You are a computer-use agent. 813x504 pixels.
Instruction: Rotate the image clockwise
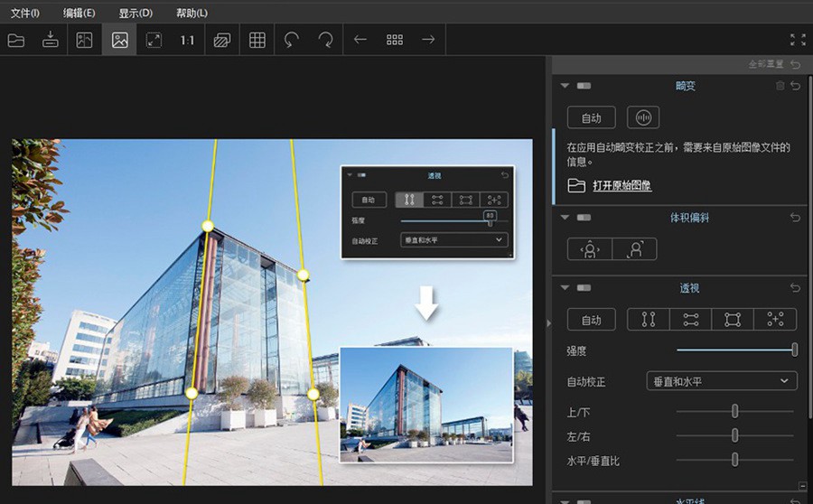pos(326,40)
